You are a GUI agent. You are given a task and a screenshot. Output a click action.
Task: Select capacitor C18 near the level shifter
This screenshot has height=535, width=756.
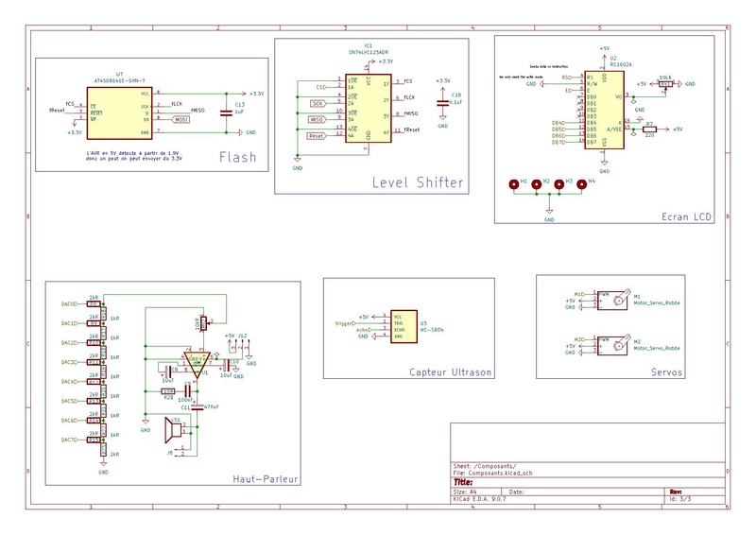tap(442, 103)
